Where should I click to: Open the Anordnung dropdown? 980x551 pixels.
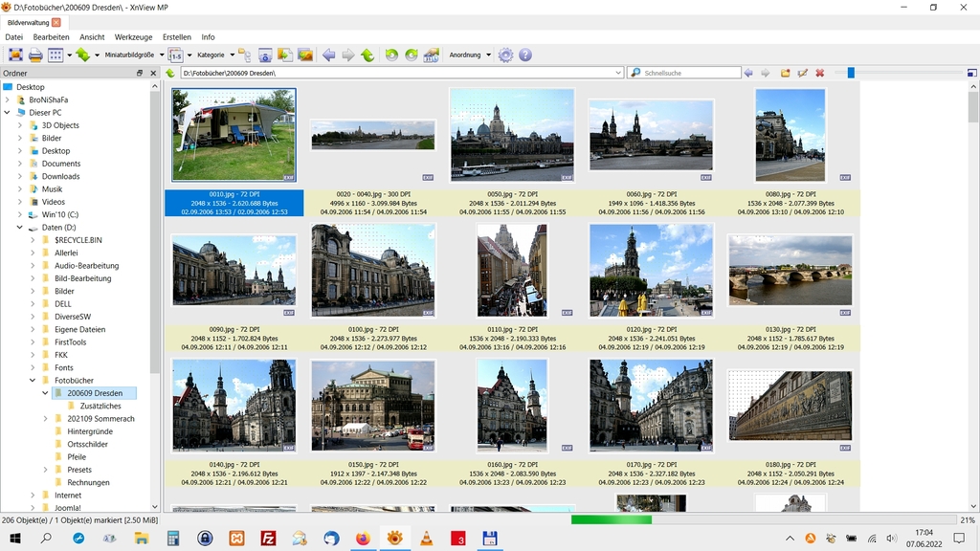[470, 55]
